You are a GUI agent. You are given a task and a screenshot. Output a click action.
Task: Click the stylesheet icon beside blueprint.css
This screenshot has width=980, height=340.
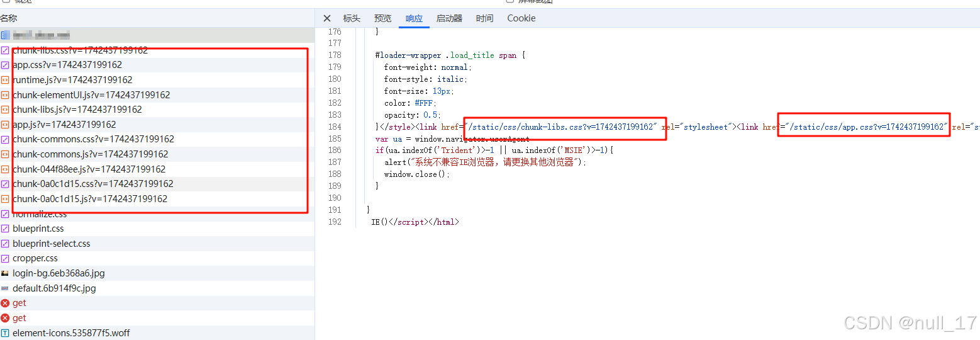[x=5, y=229]
